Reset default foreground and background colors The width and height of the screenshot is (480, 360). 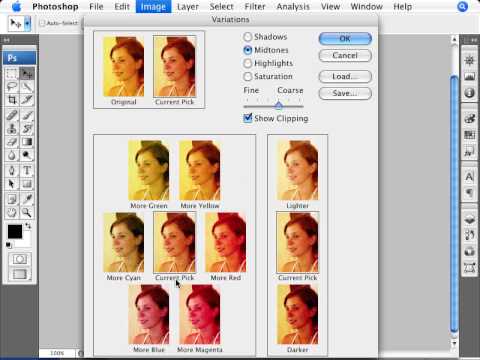point(9,245)
